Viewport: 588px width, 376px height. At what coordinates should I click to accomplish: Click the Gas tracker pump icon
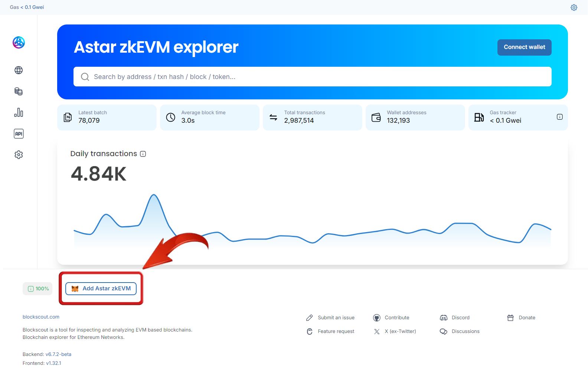479,117
